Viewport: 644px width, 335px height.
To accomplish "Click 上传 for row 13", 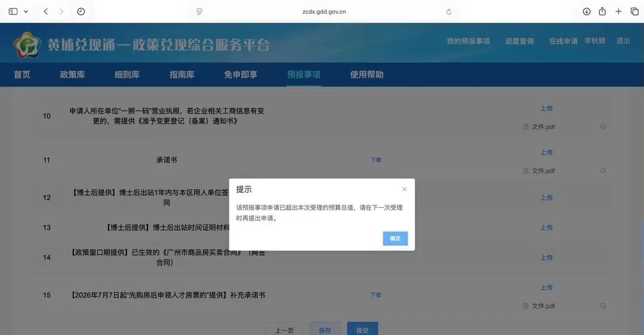I will (x=546, y=228).
